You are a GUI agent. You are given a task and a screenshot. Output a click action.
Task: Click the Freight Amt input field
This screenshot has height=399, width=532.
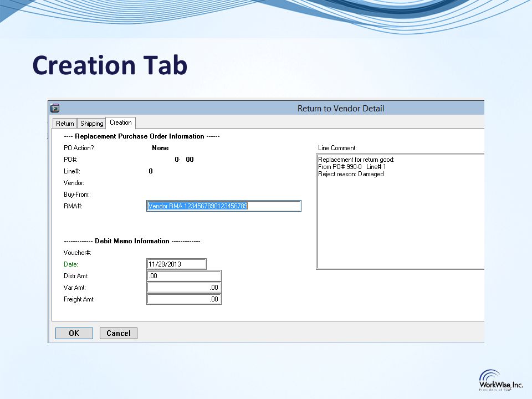click(x=184, y=299)
